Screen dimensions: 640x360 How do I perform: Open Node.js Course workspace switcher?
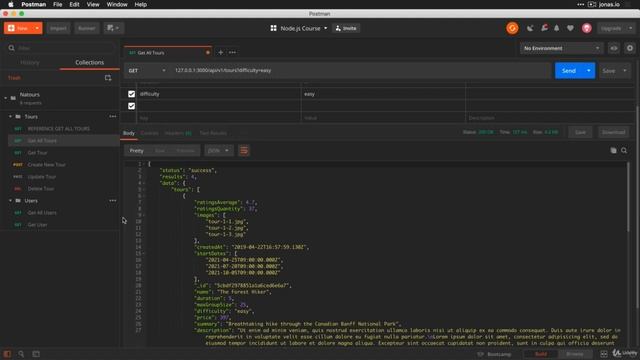(299, 28)
